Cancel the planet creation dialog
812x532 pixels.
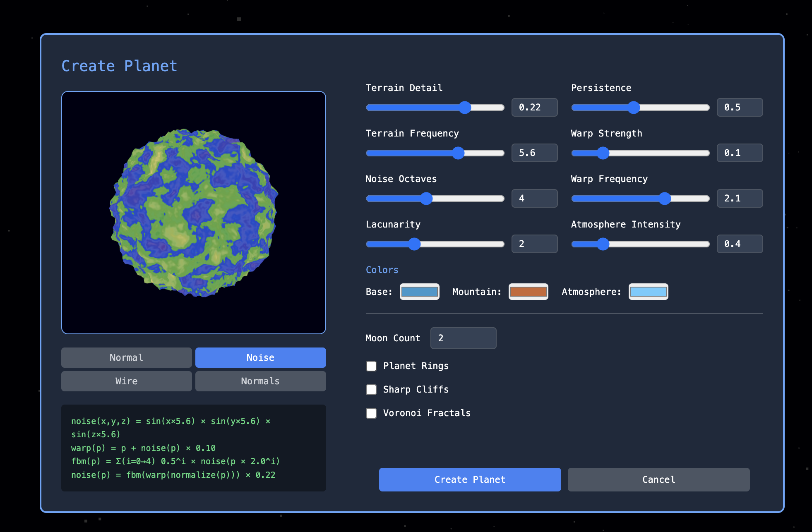point(658,479)
